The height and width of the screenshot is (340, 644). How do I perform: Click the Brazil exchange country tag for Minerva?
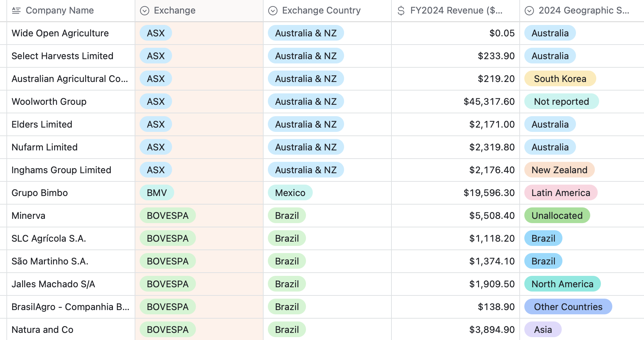tap(287, 216)
